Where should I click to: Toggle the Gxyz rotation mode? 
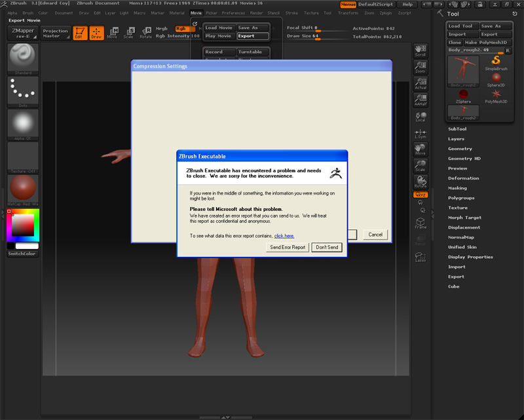click(x=420, y=195)
